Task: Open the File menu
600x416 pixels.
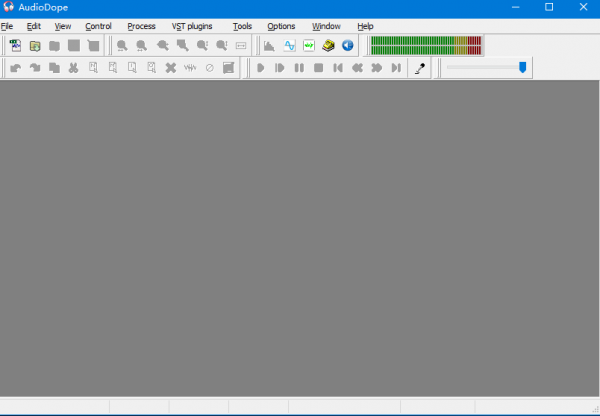Action: click(x=7, y=26)
